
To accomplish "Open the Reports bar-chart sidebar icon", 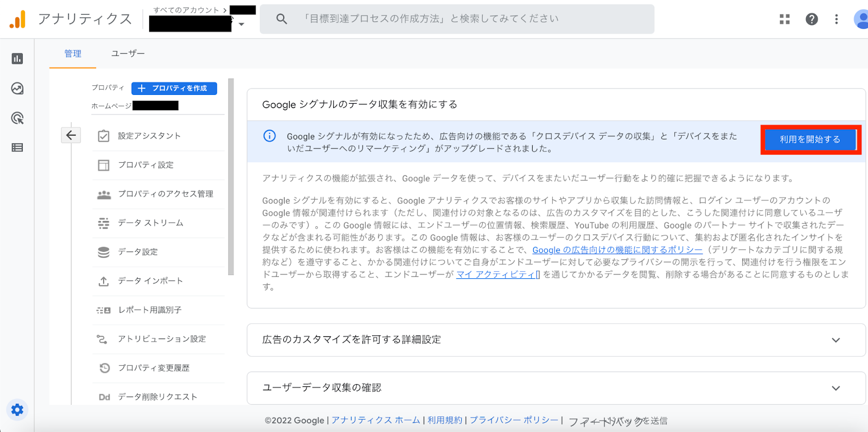I will click(17, 59).
